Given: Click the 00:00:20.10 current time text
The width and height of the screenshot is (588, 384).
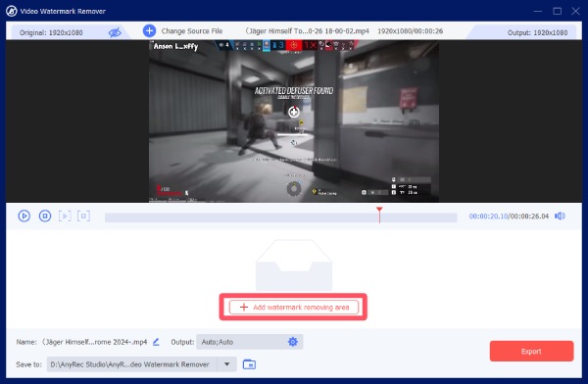Looking at the screenshot, I should click(489, 216).
